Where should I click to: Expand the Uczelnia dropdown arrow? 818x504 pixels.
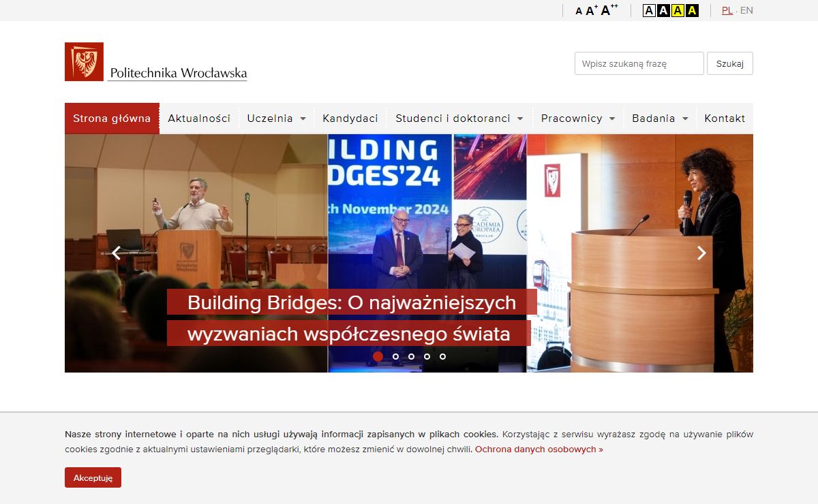303,119
